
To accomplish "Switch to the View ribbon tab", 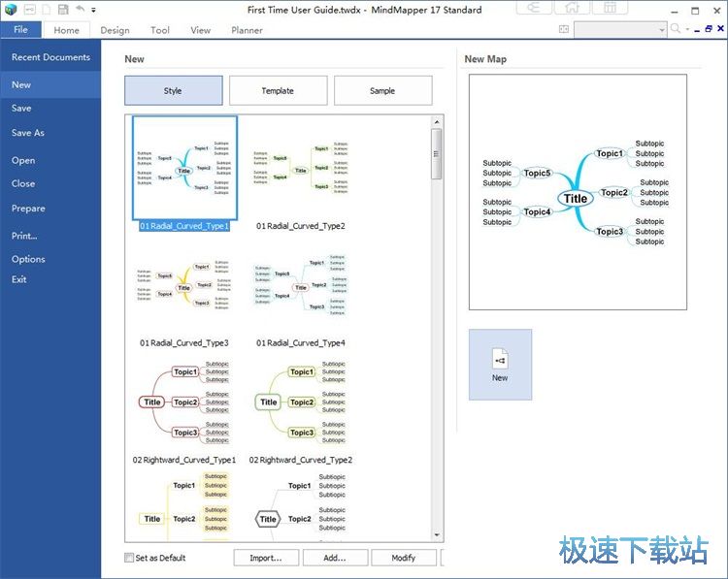I will click(200, 30).
